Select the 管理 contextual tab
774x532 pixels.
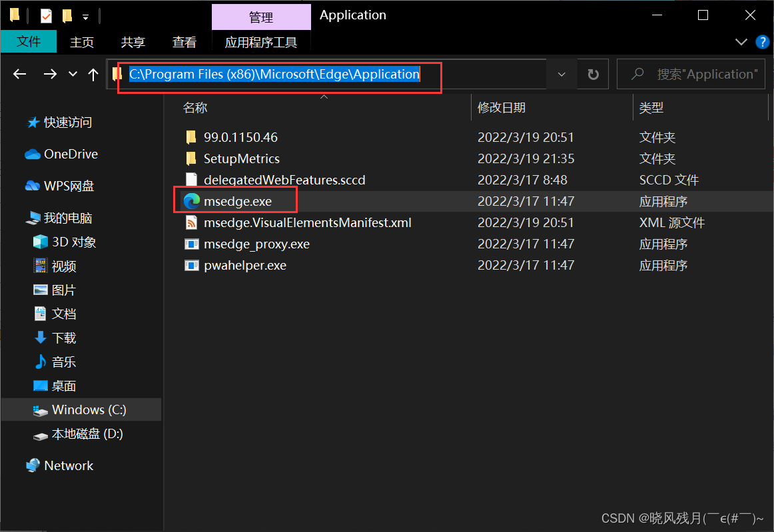point(261,17)
